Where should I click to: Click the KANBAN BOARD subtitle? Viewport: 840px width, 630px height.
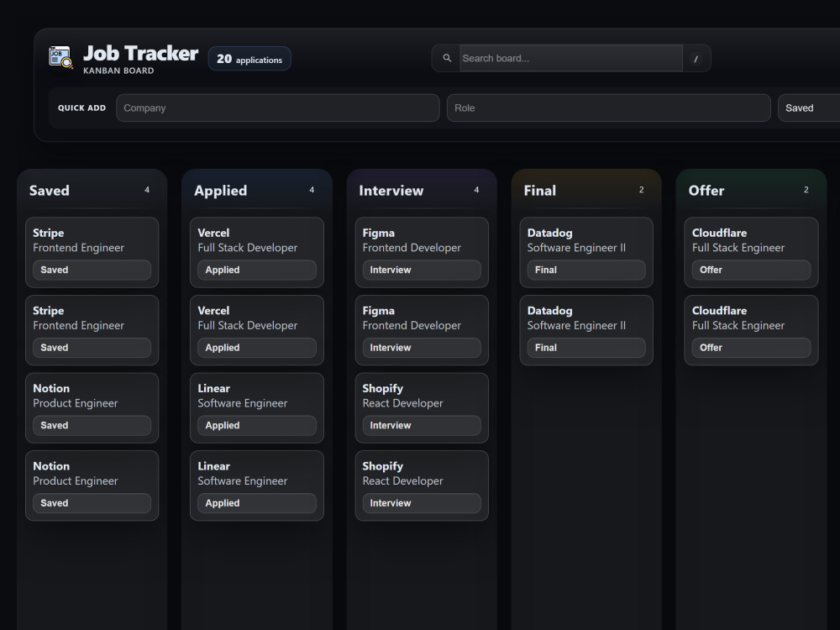point(118,71)
